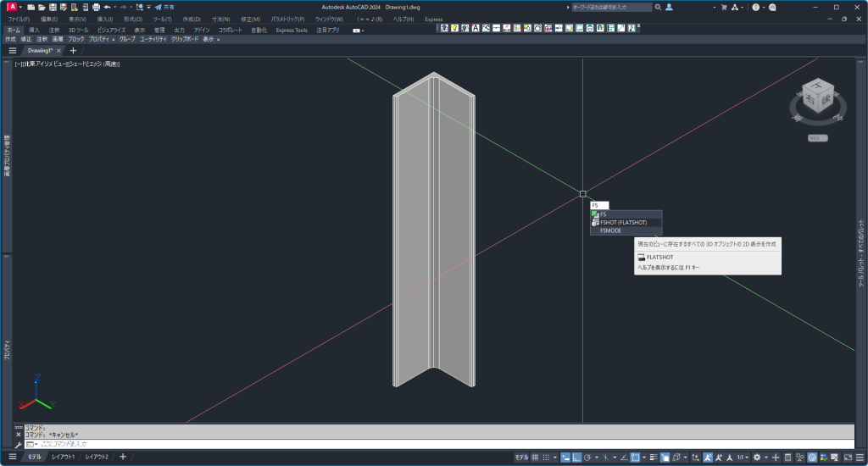
Task: Open the Autodesk App Store cart icon
Action: [721, 7]
